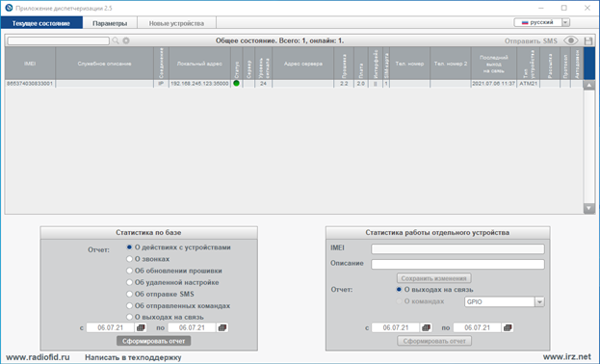Click the table scrollbar up arrow
This screenshot has height=364, width=600.
[588, 85]
